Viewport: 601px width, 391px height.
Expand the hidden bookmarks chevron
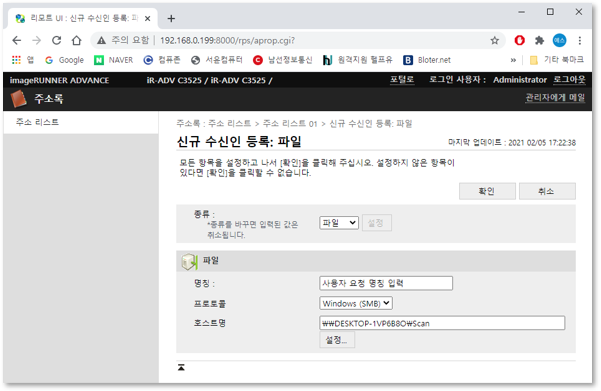coord(513,60)
